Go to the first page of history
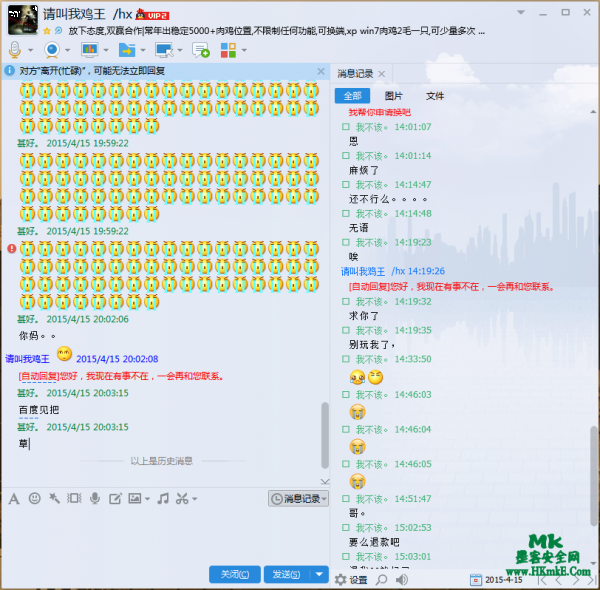 point(542,580)
